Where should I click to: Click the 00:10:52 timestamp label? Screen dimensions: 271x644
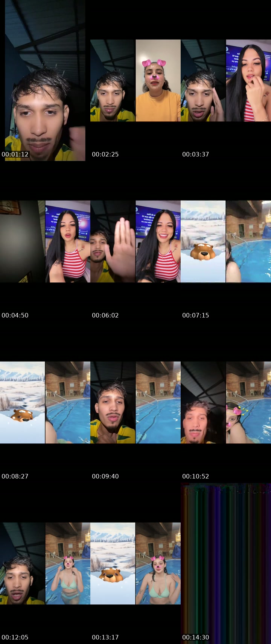[x=196, y=476]
